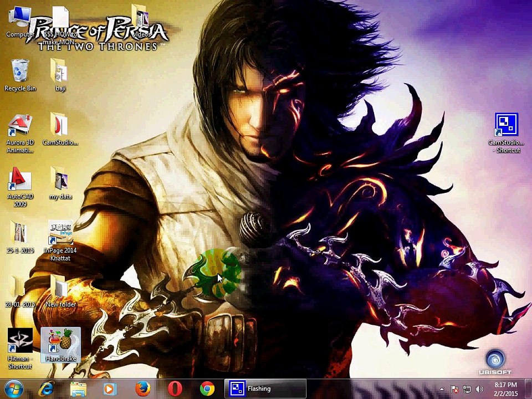Launch Google Chrome from the taskbar
The image size is (532, 399).
[207, 389]
